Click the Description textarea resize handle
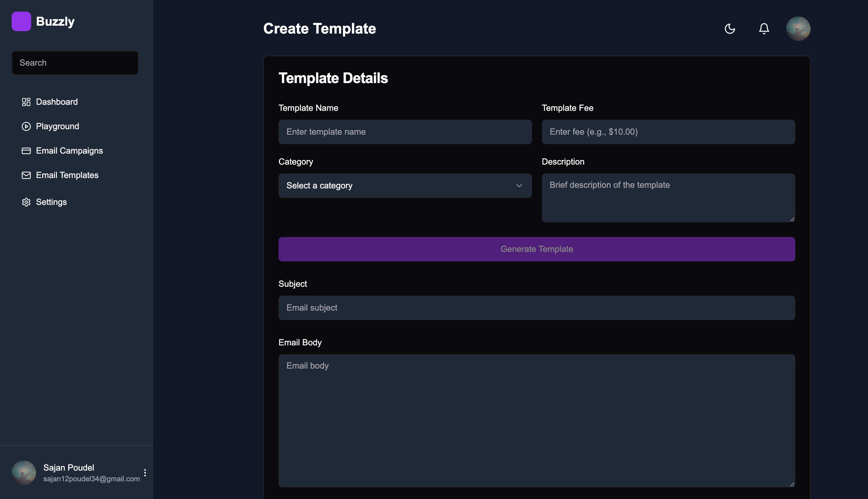This screenshot has height=499, width=868. point(792,219)
